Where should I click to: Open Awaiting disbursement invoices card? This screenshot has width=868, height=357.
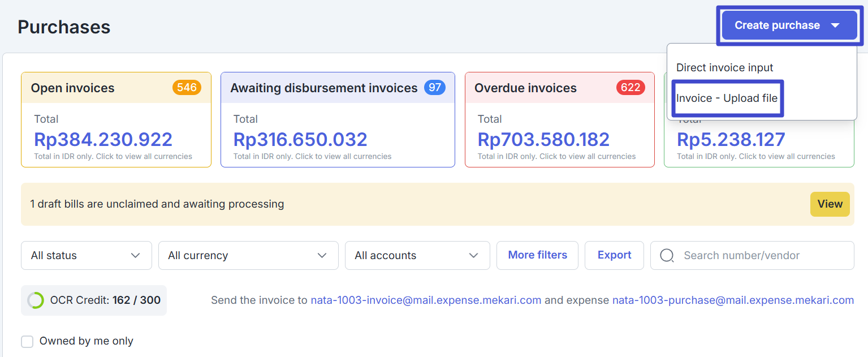[338, 119]
